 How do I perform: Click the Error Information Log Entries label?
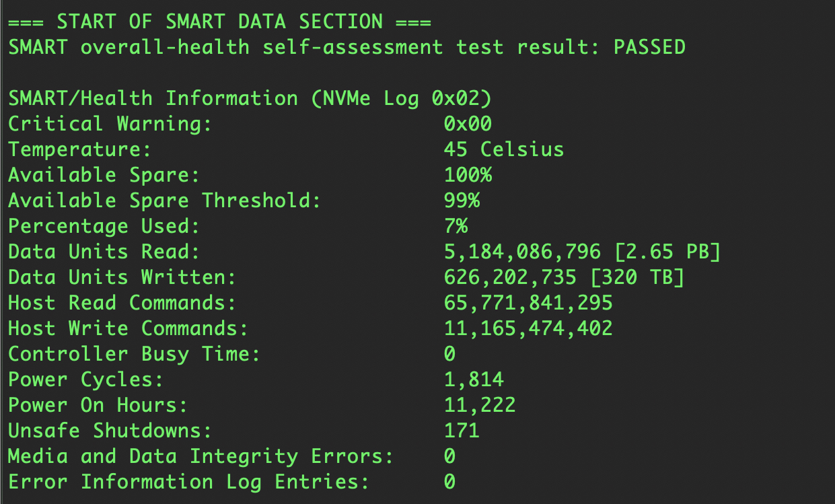pos(188,482)
